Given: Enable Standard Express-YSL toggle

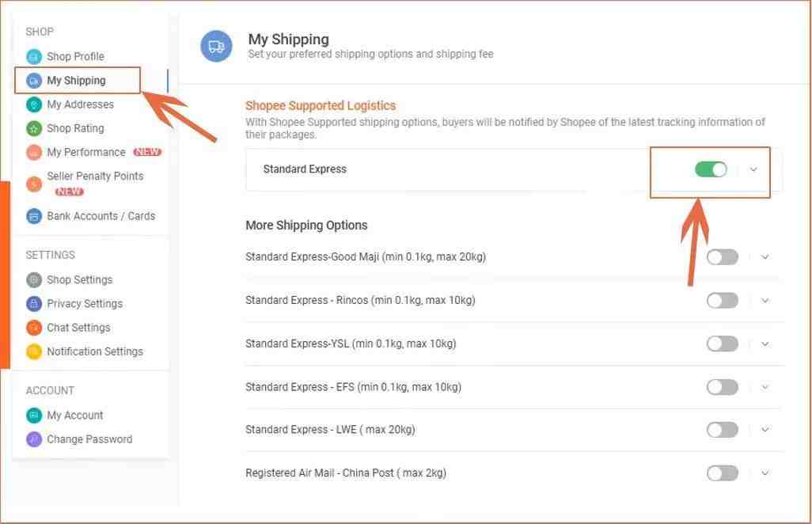Looking at the screenshot, I should [x=723, y=344].
